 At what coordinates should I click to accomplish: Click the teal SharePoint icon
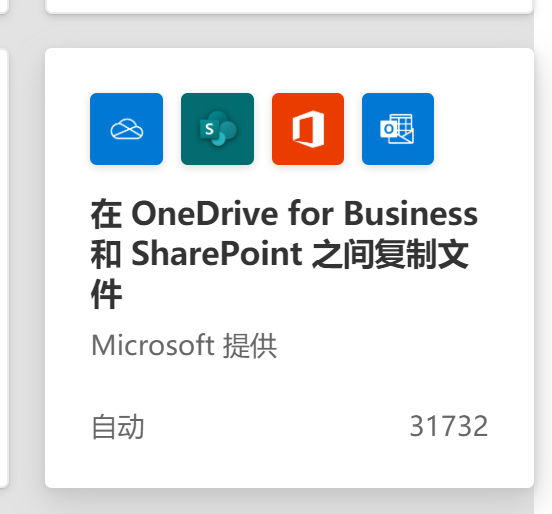pyautogui.click(x=217, y=129)
